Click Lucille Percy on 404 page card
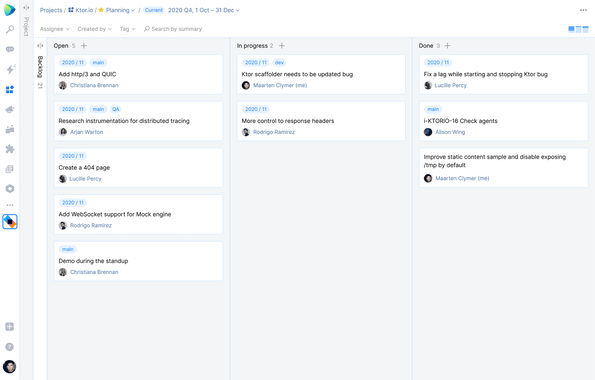 coord(85,179)
